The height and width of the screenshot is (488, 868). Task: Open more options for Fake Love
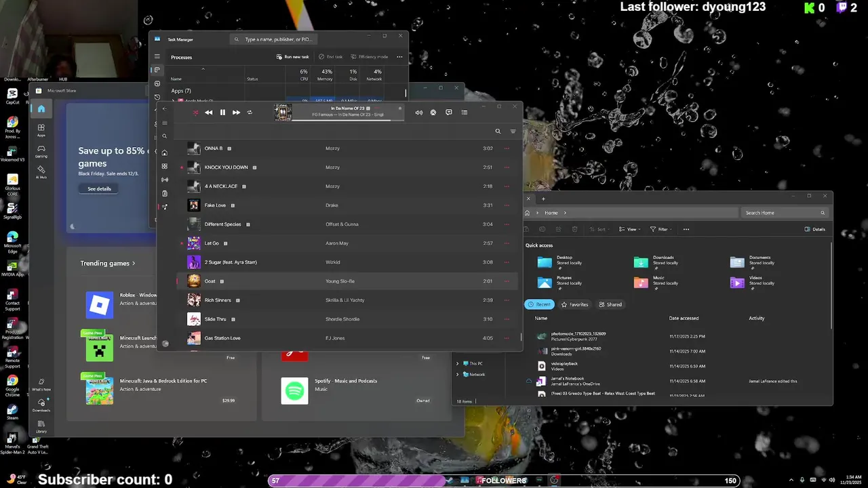pos(507,205)
